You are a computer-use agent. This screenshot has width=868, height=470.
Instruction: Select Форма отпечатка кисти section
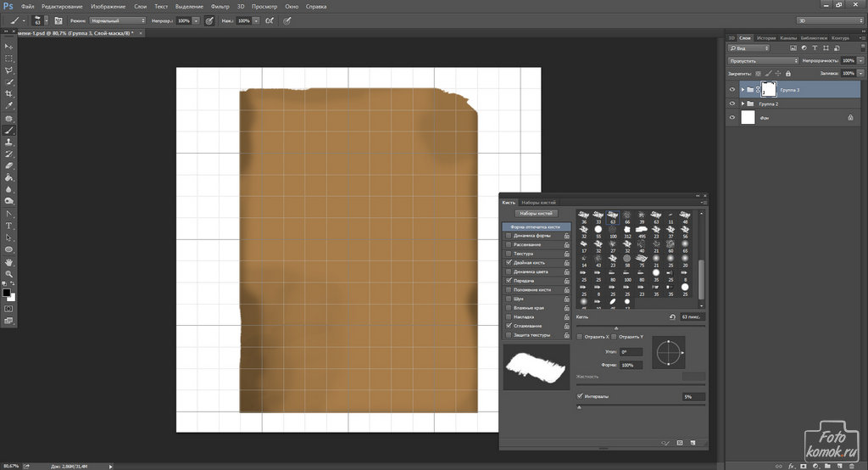coord(537,227)
